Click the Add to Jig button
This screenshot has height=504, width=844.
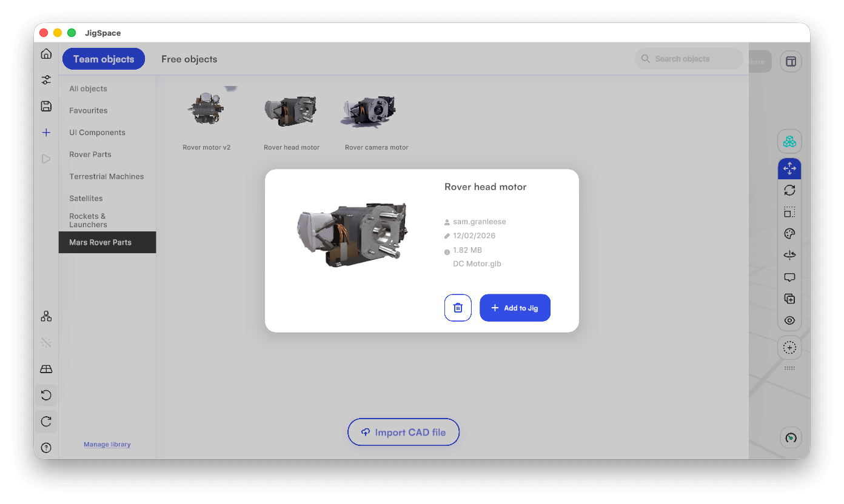515,308
